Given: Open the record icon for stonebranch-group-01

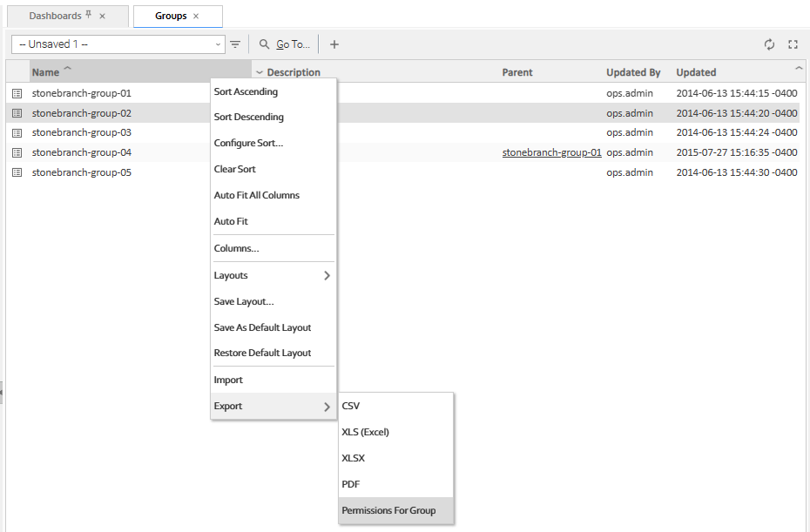Looking at the screenshot, I should coord(17,93).
